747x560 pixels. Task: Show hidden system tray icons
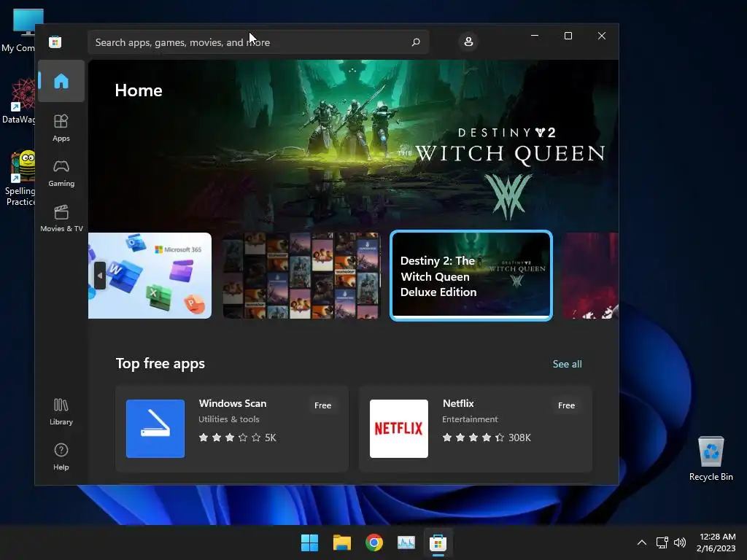click(x=642, y=542)
